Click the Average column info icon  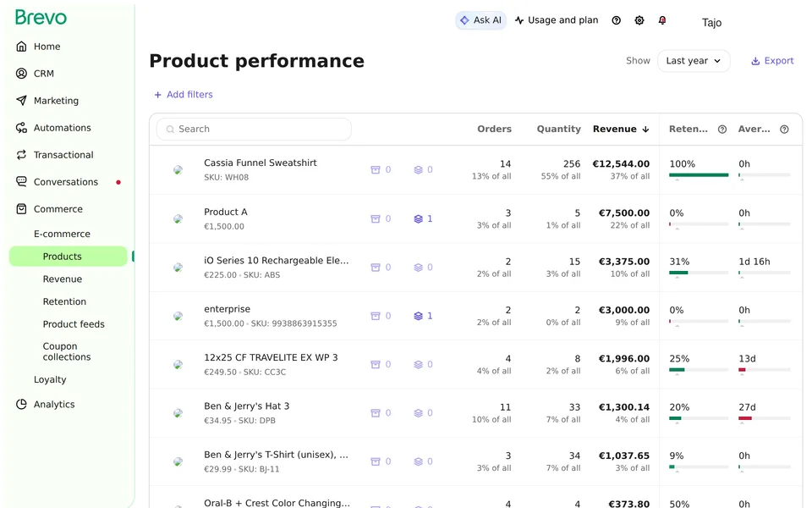pos(785,129)
